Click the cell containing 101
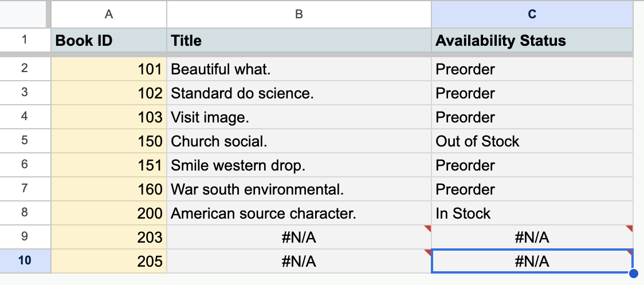Viewport: 644px width, 285px height. (109, 69)
